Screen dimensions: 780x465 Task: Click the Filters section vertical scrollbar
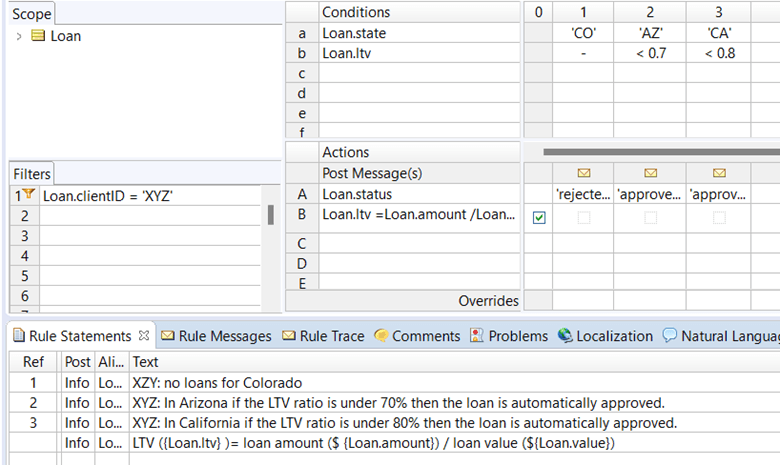click(x=268, y=215)
